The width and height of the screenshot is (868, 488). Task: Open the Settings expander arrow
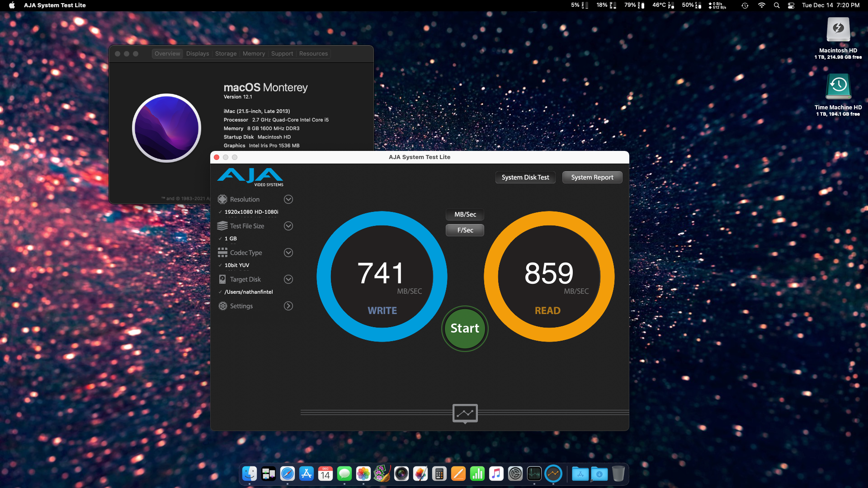click(288, 306)
